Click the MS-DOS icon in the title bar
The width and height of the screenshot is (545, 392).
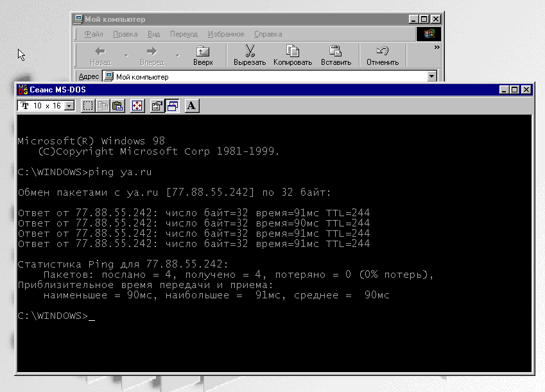pyautogui.click(x=23, y=90)
